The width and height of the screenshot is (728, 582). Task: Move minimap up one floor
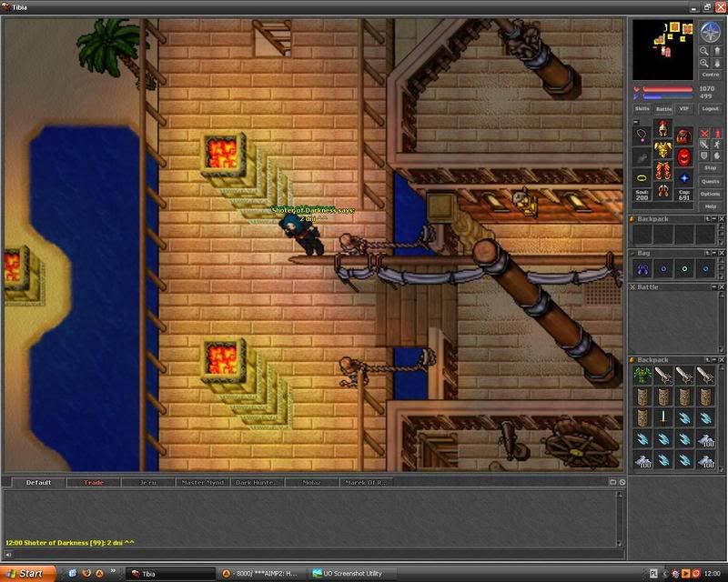click(716, 51)
